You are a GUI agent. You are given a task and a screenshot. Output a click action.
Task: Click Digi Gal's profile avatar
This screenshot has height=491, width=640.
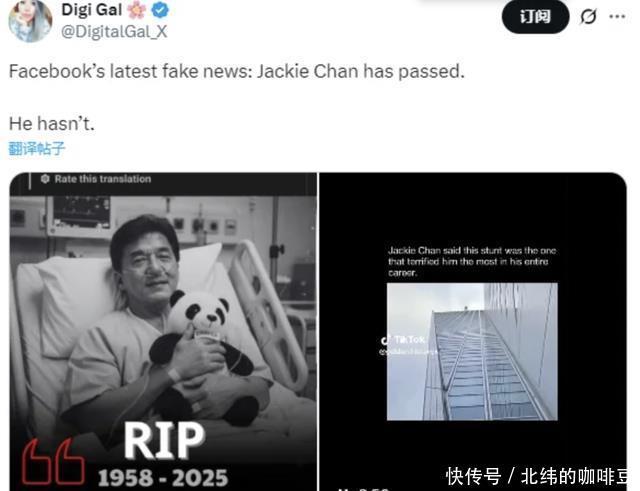tap(30, 20)
